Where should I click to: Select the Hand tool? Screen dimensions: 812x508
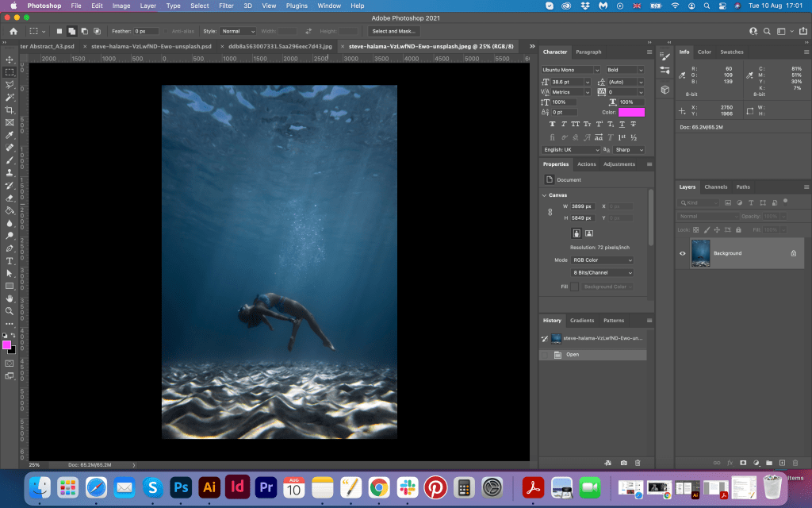tap(10, 298)
